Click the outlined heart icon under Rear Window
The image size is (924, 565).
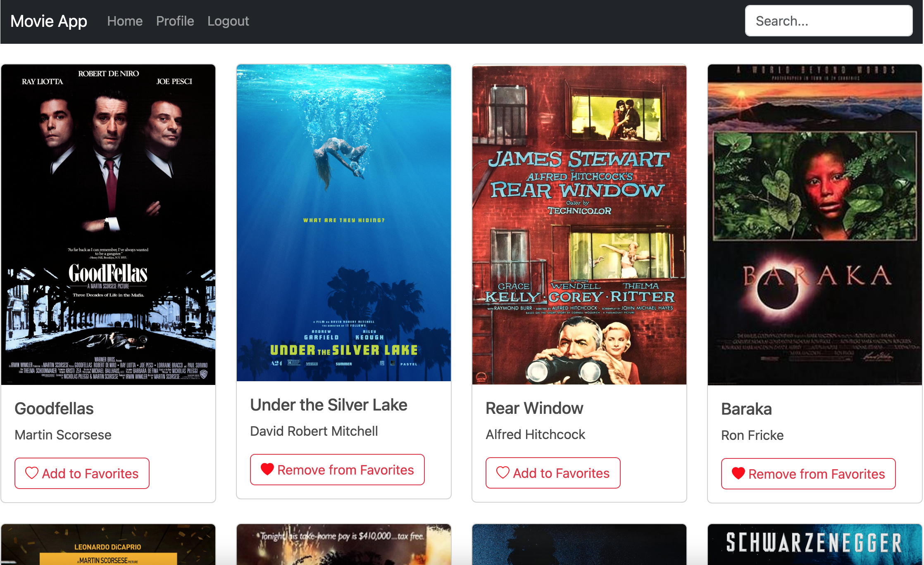pyautogui.click(x=502, y=472)
